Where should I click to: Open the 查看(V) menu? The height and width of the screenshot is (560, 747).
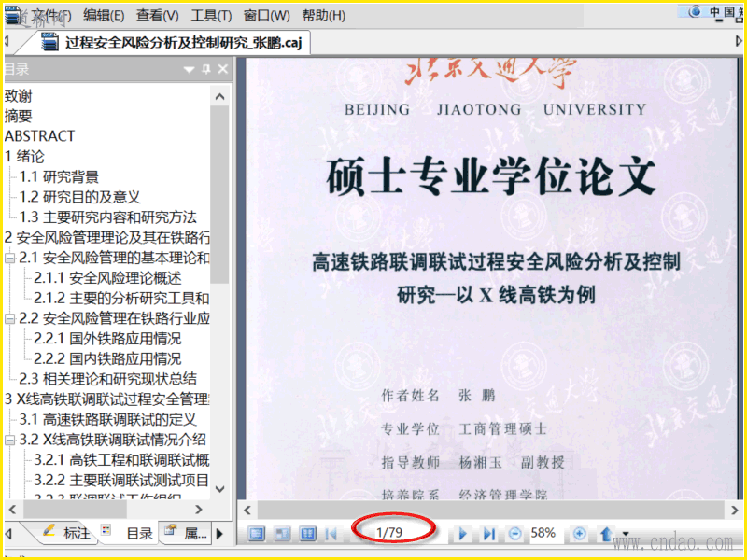157,16
